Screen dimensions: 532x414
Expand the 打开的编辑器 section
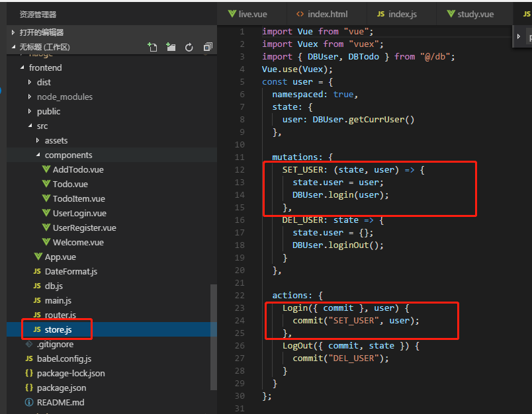pos(41,32)
